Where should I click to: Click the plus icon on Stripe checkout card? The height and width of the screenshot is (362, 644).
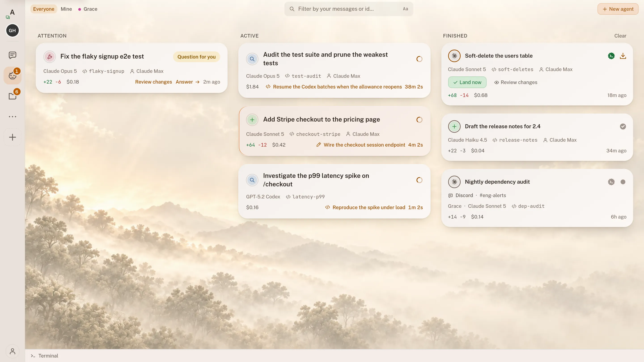[x=252, y=120]
